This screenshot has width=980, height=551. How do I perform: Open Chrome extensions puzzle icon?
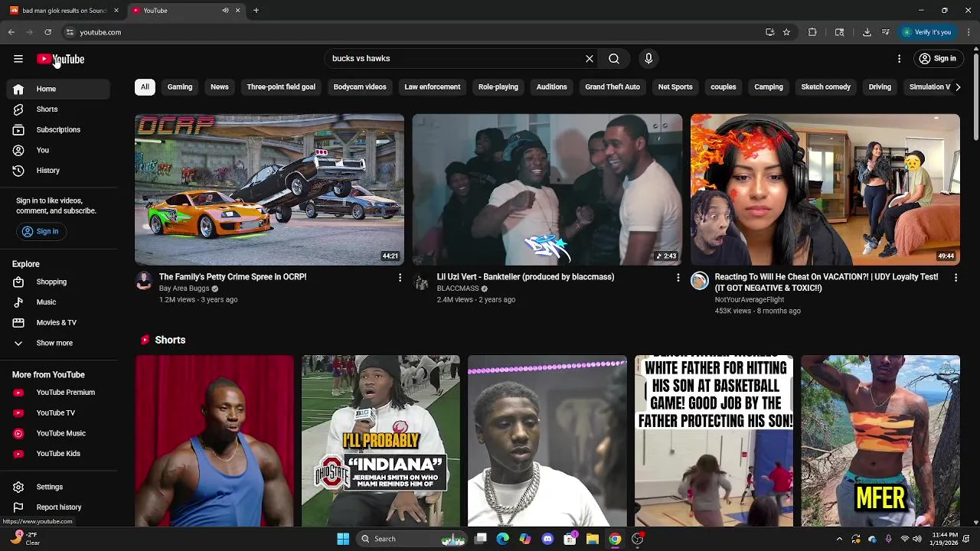[812, 32]
